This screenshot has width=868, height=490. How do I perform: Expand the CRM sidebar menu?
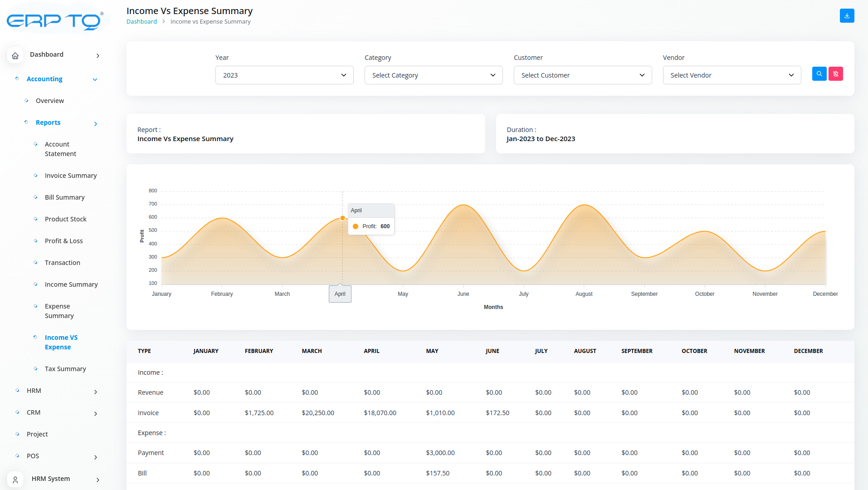pos(95,413)
